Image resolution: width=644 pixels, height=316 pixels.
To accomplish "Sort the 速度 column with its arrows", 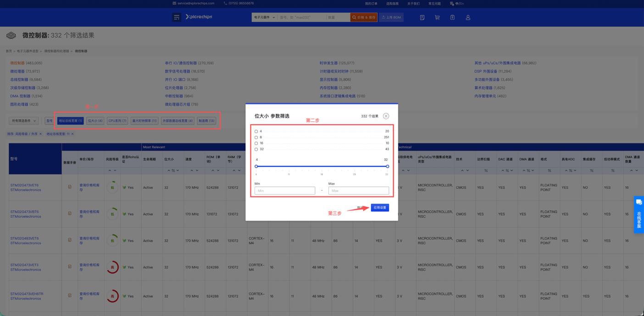I will tap(195, 170).
